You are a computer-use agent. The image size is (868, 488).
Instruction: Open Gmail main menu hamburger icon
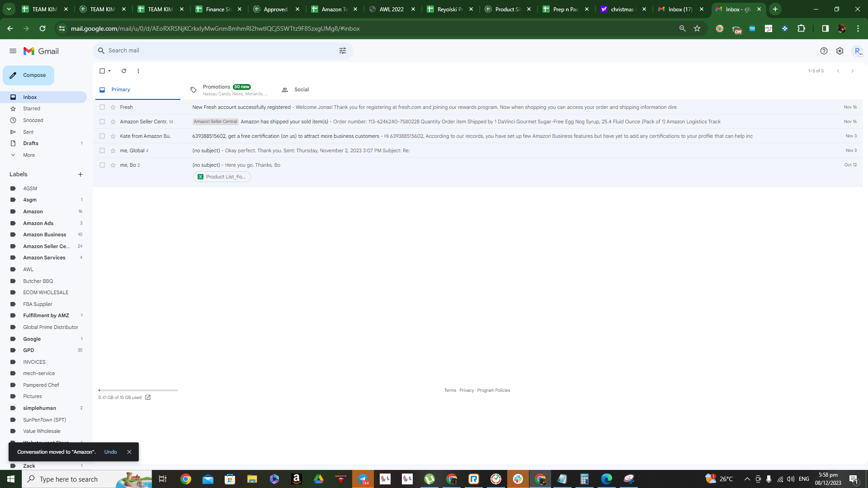13,51
